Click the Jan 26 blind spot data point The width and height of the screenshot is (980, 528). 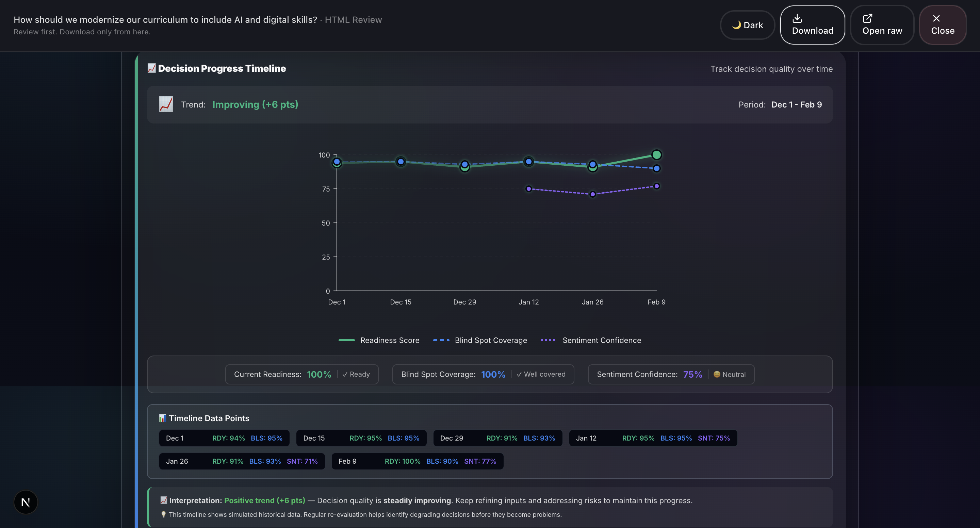pos(592,164)
